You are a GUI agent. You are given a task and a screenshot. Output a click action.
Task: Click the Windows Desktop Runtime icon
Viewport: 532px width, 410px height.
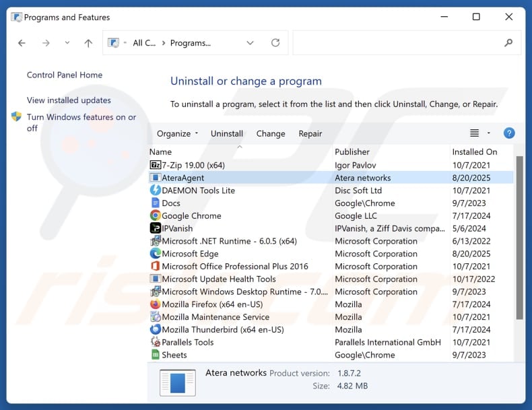tap(155, 292)
